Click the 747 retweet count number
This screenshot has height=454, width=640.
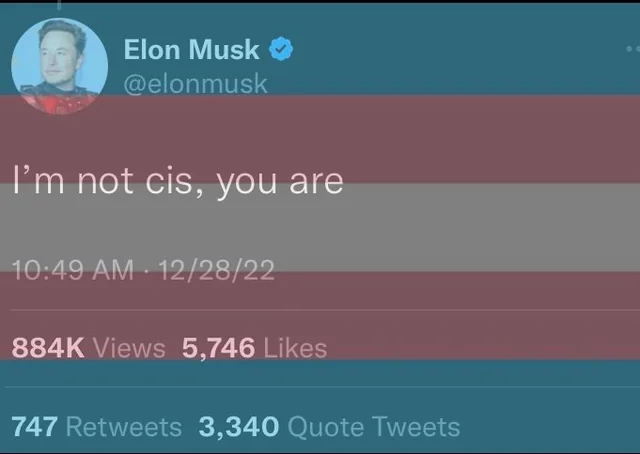coord(34,427)
